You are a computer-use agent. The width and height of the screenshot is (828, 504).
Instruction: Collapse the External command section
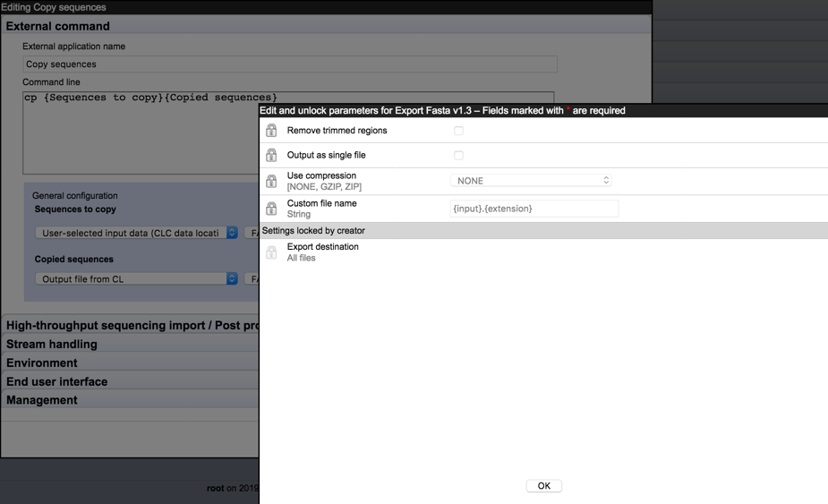[x=327, y=26]
